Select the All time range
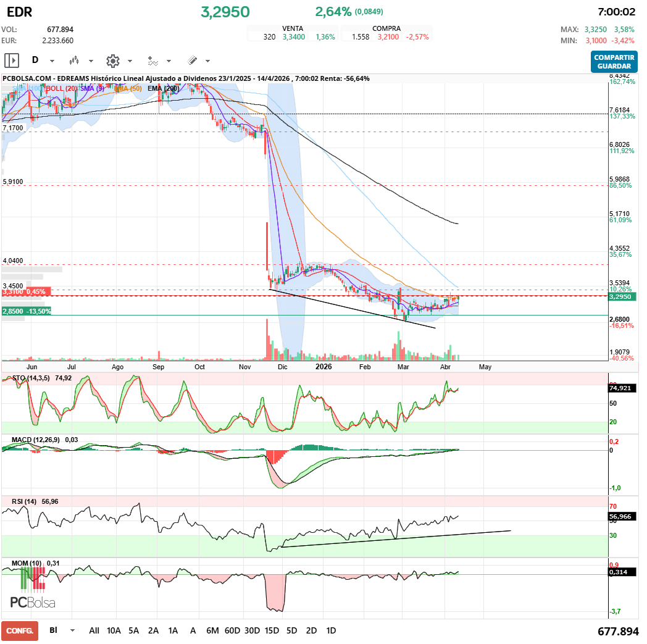 pyautogui.click(x=94, y=630)
